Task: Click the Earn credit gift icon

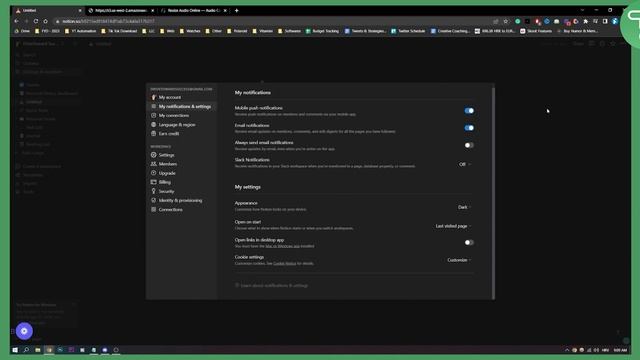Action: click(153, 133)
